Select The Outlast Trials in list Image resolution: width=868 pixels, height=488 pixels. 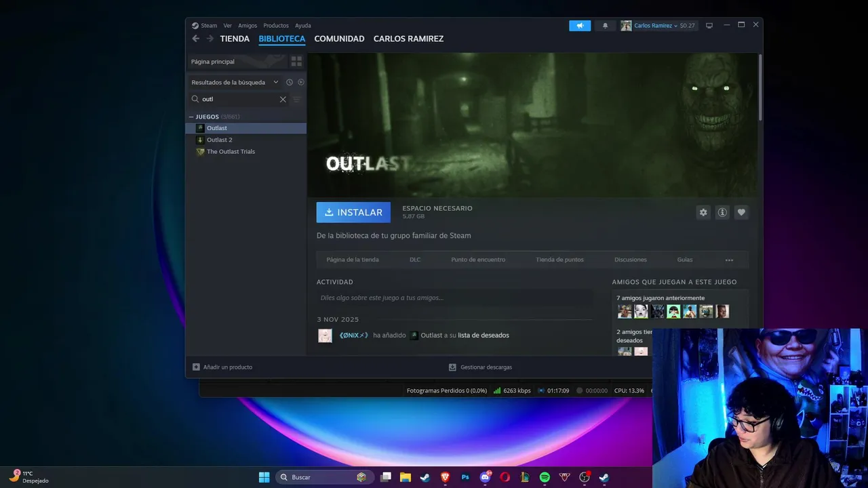click(x=246, y=152)
